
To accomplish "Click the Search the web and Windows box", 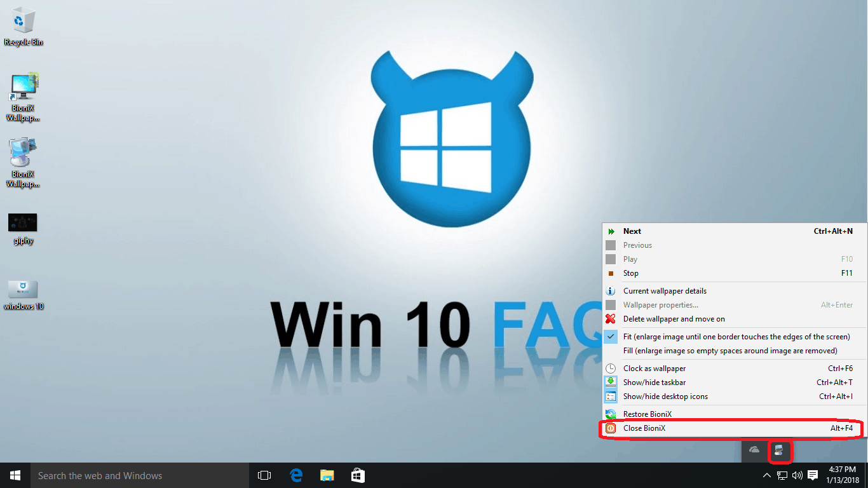I will (140, 475).
